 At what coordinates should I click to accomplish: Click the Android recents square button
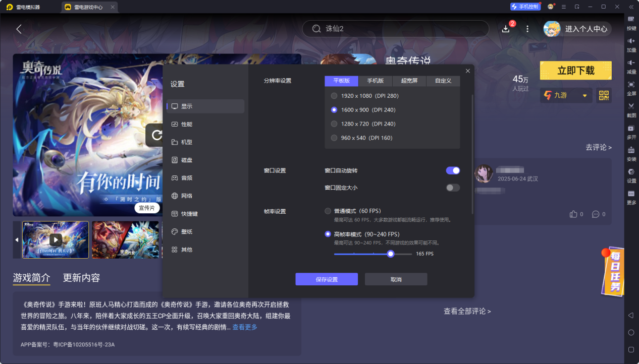coord(631,349)
